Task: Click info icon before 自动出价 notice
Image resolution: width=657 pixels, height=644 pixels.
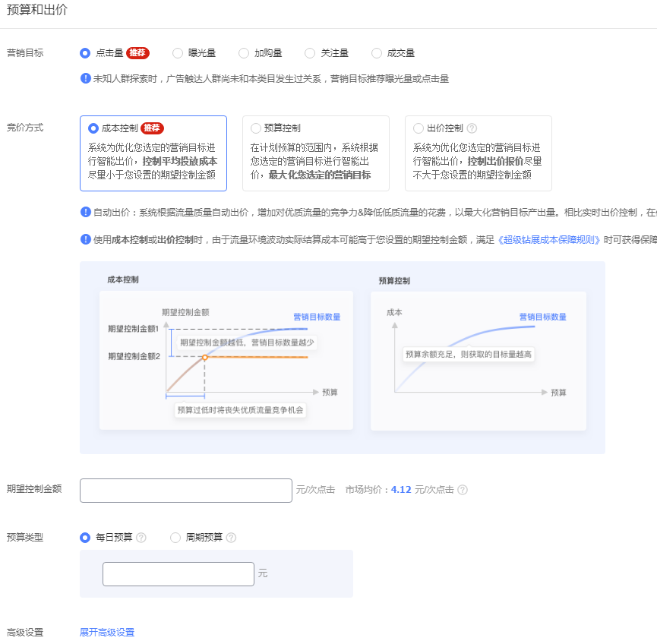Action: click(x=86, y=212)
